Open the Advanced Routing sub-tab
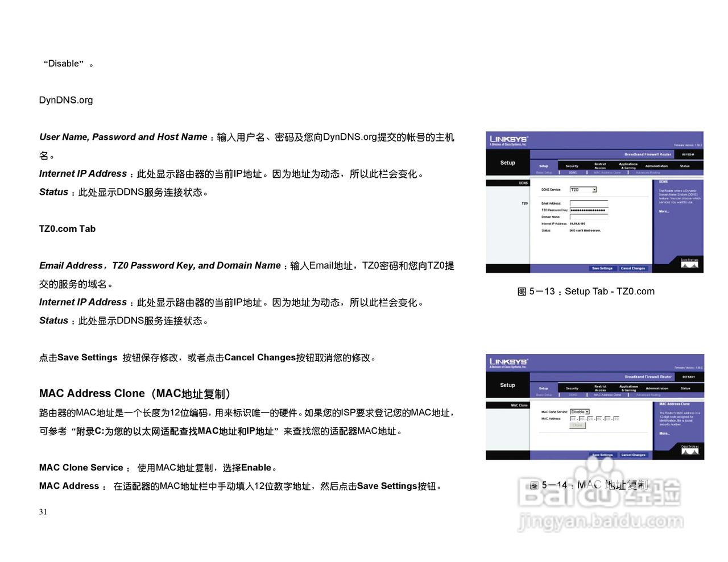The image size is (728, 562). (x=648, y=172)
